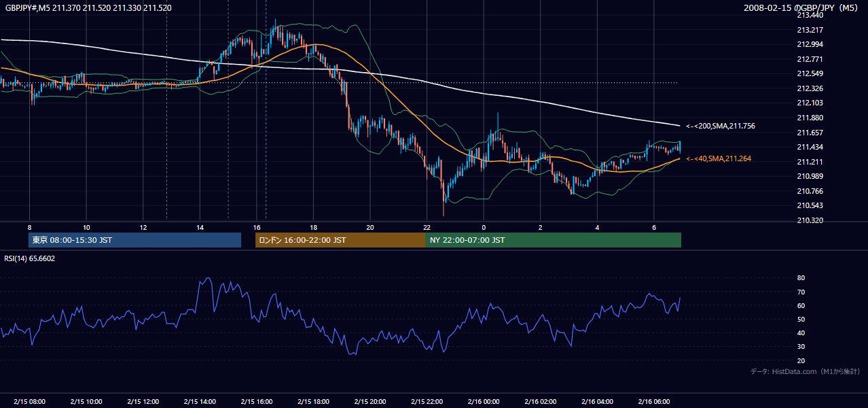Click the RSI(14) 65.6602 indicator label
The image size is (868, 408).
(30, 258)
